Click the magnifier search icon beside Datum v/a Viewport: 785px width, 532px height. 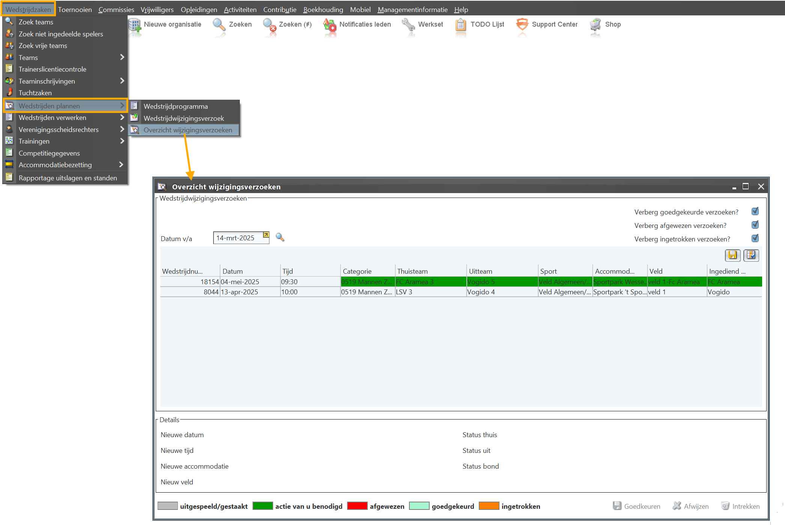pos(280,237)
